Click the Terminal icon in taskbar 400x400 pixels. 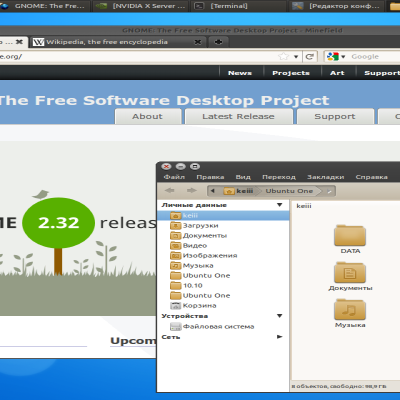[x=199, y=6]
